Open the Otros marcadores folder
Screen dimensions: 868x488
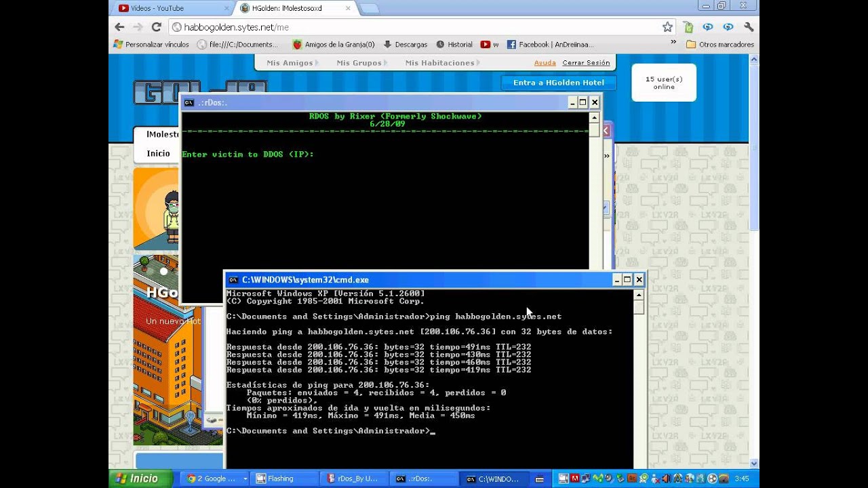pos(720,45)
